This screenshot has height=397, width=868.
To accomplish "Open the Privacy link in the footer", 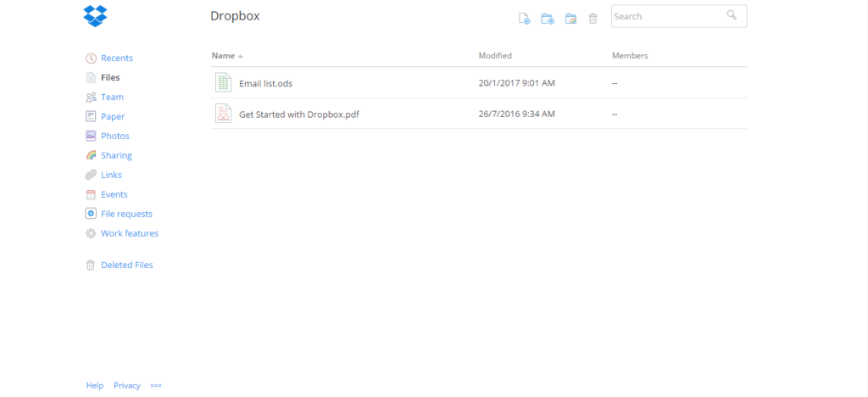I will coord(127,385).
